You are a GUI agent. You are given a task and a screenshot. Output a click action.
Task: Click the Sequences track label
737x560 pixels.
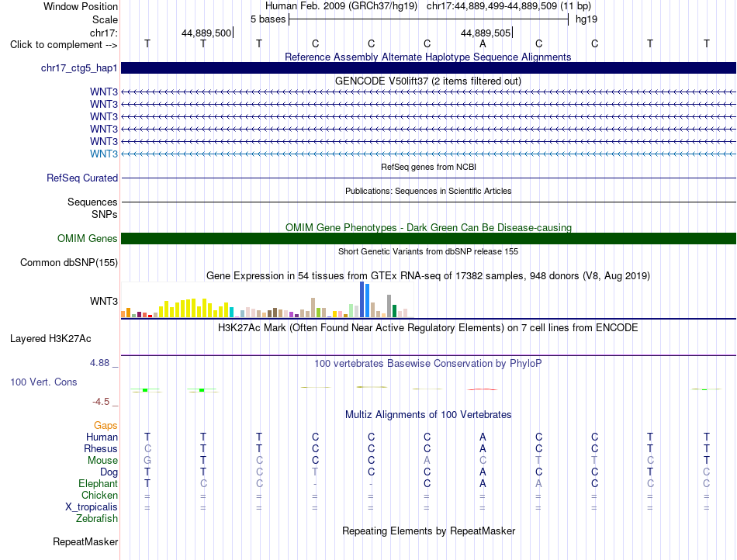tap(92, 202)
